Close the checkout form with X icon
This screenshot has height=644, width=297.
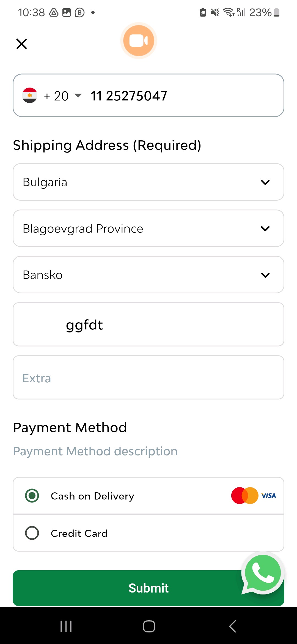[x=22, y=44]
